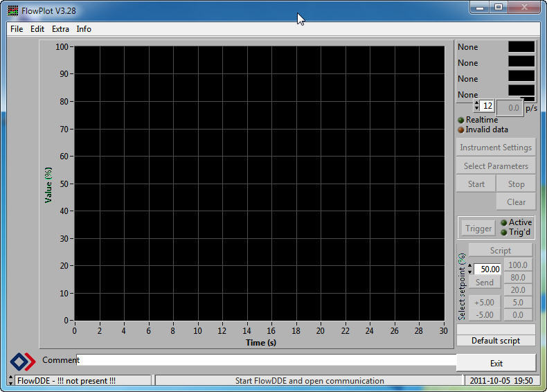Click the 2011-10-05 19:50 timestamp
The height and width of the screenshot is (392, 547).
(501, 380)
